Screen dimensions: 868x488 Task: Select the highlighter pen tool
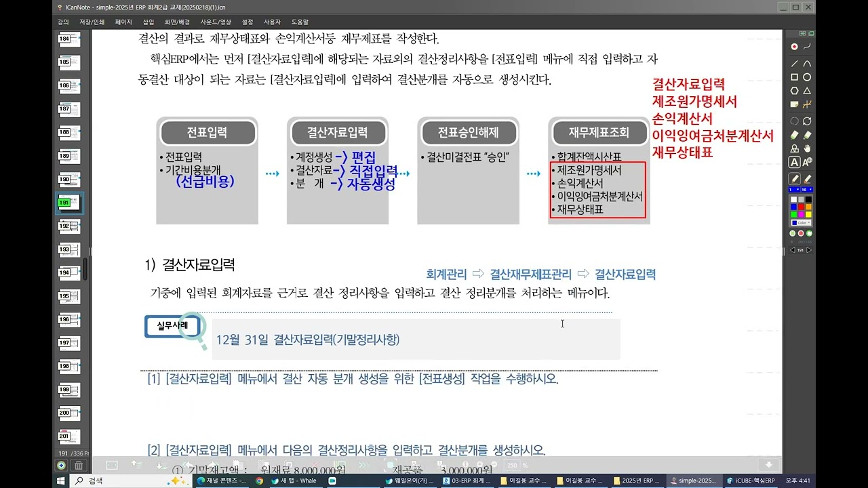pos(807,178)
